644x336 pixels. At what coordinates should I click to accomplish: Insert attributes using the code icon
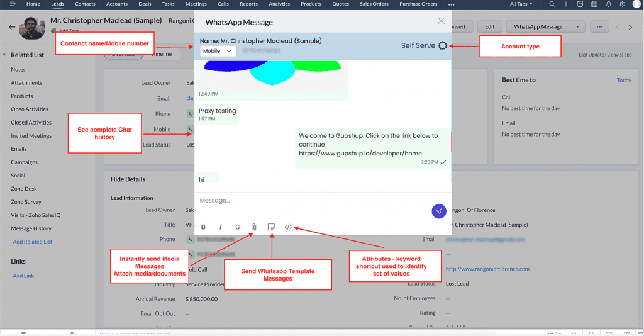288,227
